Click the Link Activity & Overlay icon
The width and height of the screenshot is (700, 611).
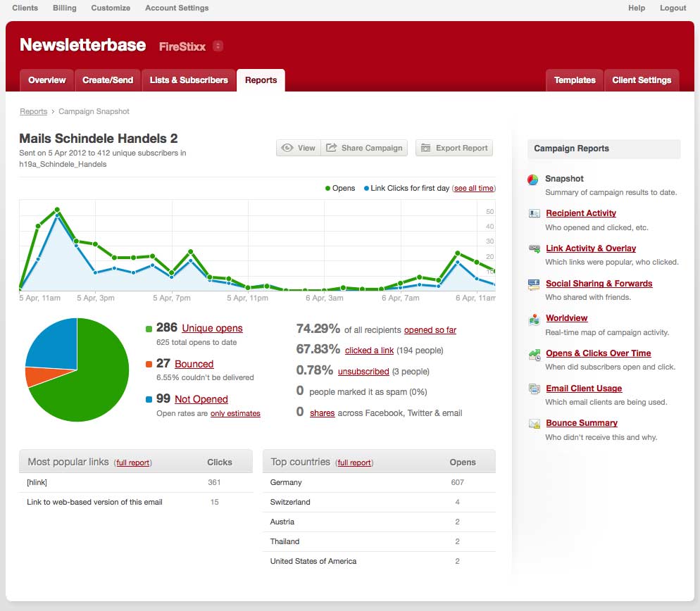(533, 248)
